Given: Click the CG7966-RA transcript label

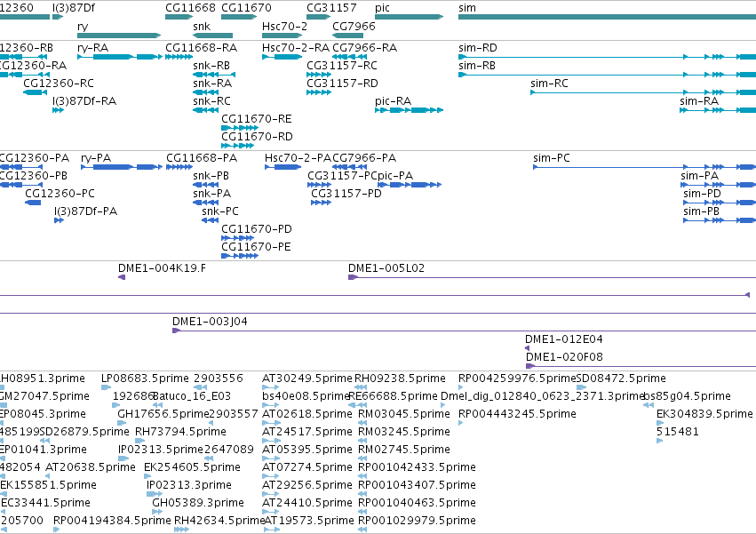Looking at the screenshot, I should (x=364, y=48).
